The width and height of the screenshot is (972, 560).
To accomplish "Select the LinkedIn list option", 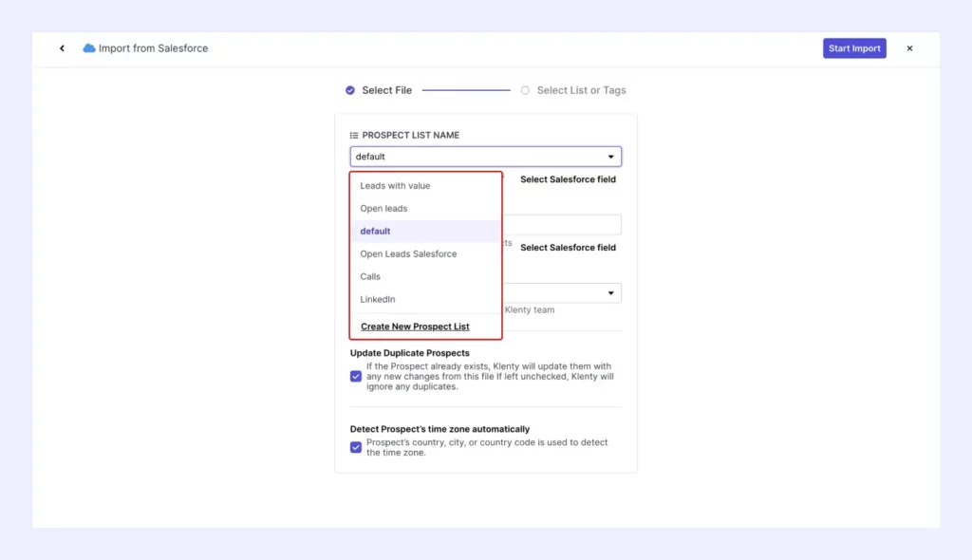I will 425,300.
